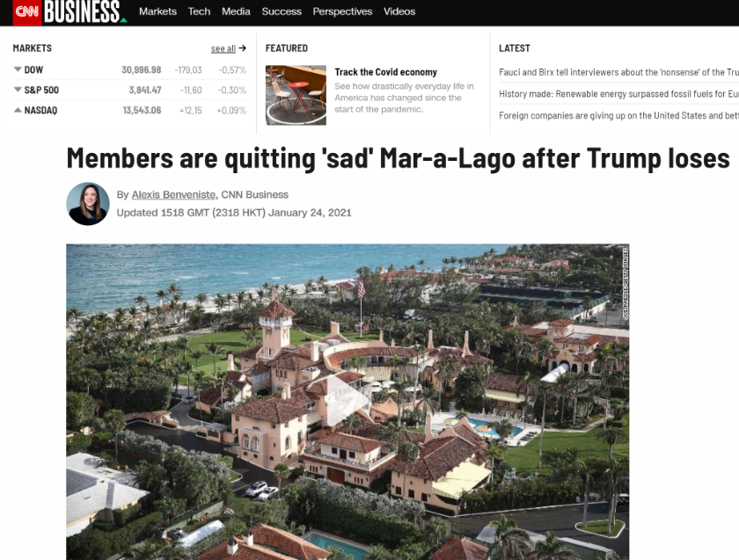Open the Covid economy featured thumbnail

tap(296, 95)
